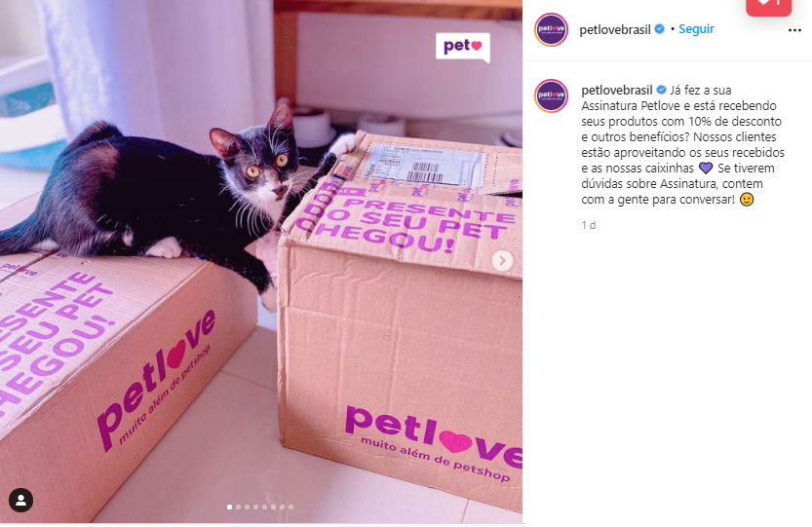Screen dimensions: 812x527
Task: Click the verified badge next to caption username
Action: click(x=661, y=90)
